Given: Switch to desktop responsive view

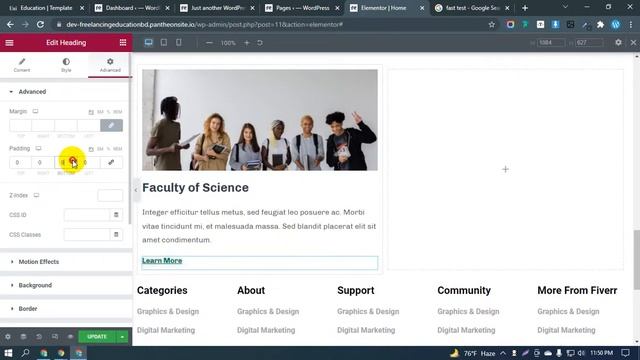Looking at the screenshot, I should [149, 42].
